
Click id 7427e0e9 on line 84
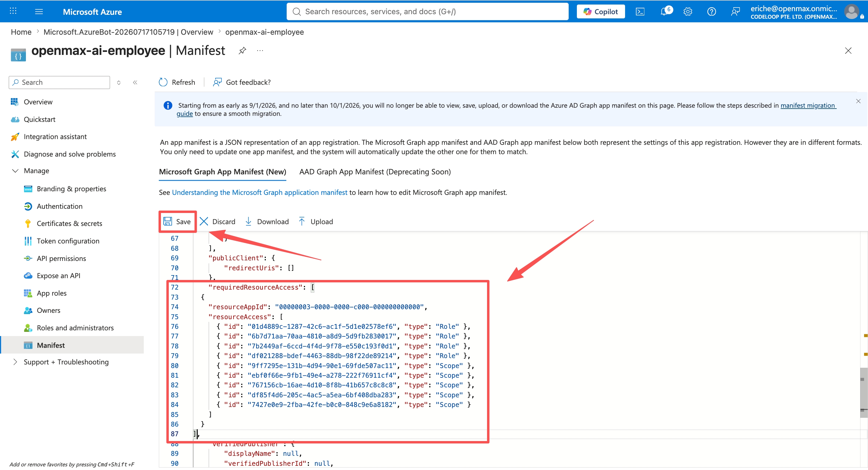coord(322,405)
